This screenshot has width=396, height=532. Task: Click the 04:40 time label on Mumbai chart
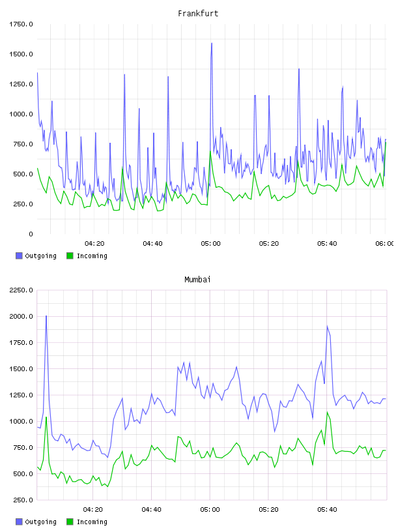tap(152, 509)
